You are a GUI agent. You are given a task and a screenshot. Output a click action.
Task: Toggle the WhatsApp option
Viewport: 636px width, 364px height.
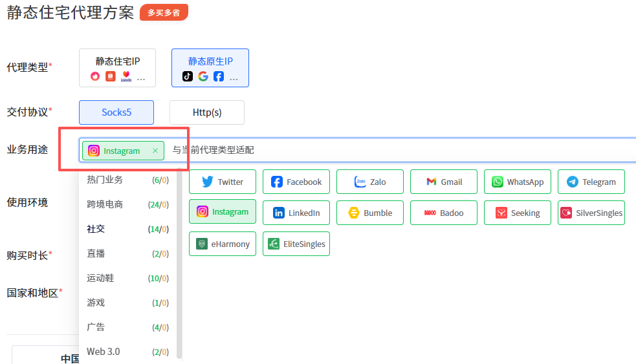coord(518,182)
